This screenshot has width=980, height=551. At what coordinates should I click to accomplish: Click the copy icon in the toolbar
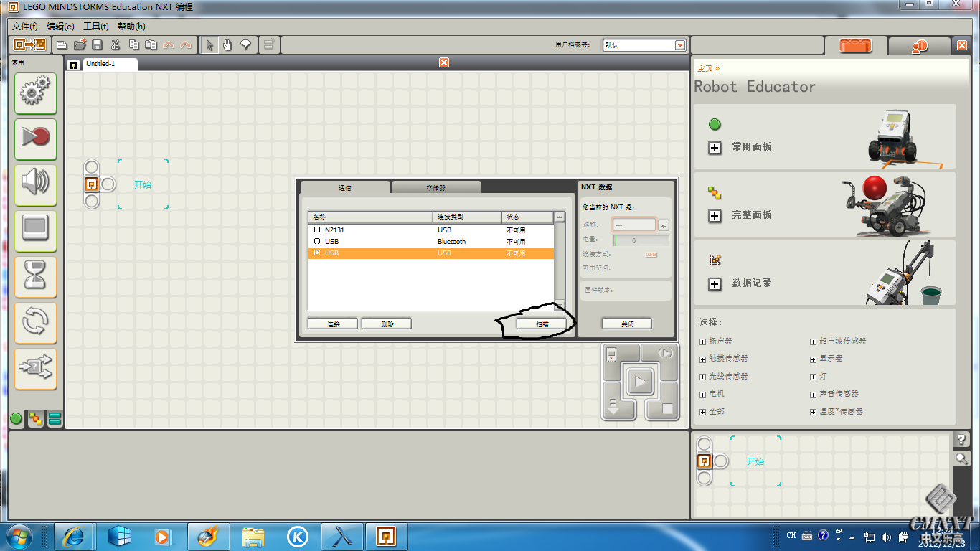coord(133,45)
